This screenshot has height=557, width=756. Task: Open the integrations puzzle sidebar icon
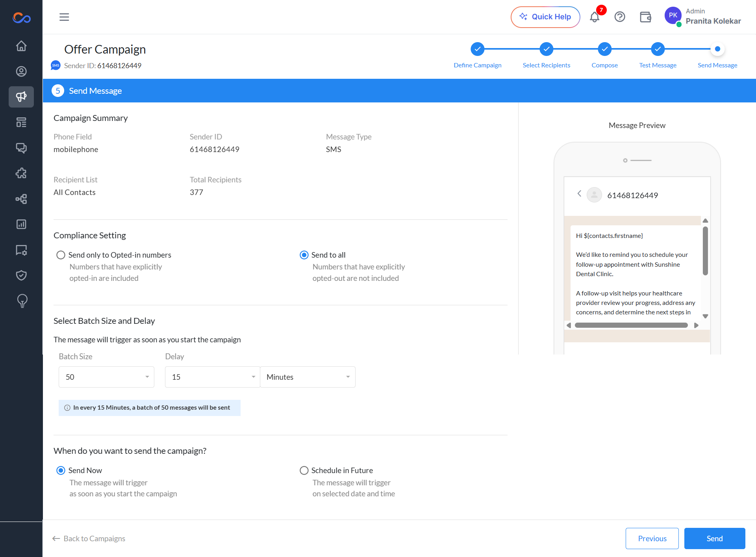(21, 173)
